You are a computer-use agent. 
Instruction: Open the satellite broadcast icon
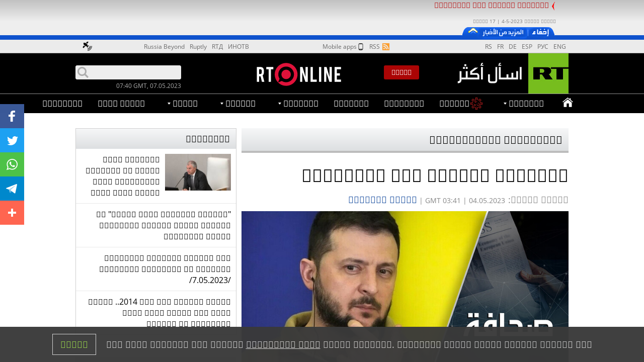pyautogui.click(x=87, y=46)
